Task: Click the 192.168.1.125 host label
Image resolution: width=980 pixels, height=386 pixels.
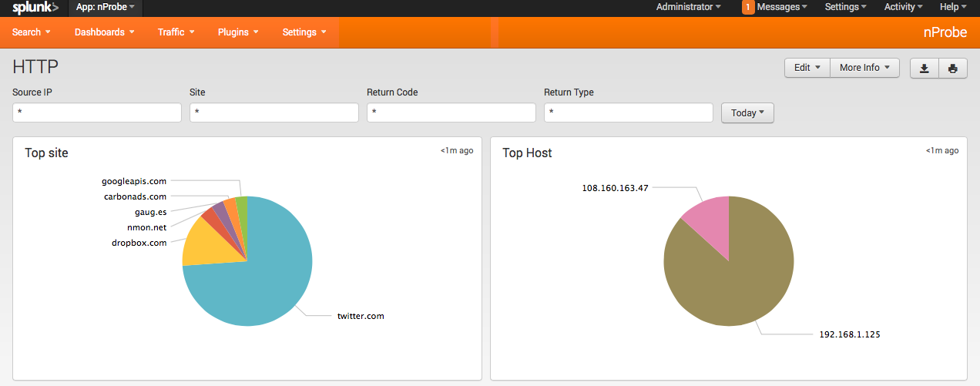Action: pyautogui.click(x=850, y=334)
